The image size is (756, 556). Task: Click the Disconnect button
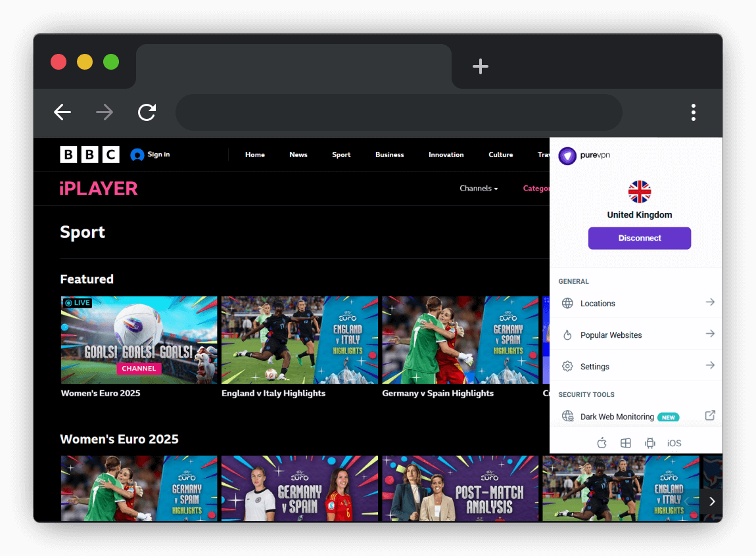[x=639, y=238]
